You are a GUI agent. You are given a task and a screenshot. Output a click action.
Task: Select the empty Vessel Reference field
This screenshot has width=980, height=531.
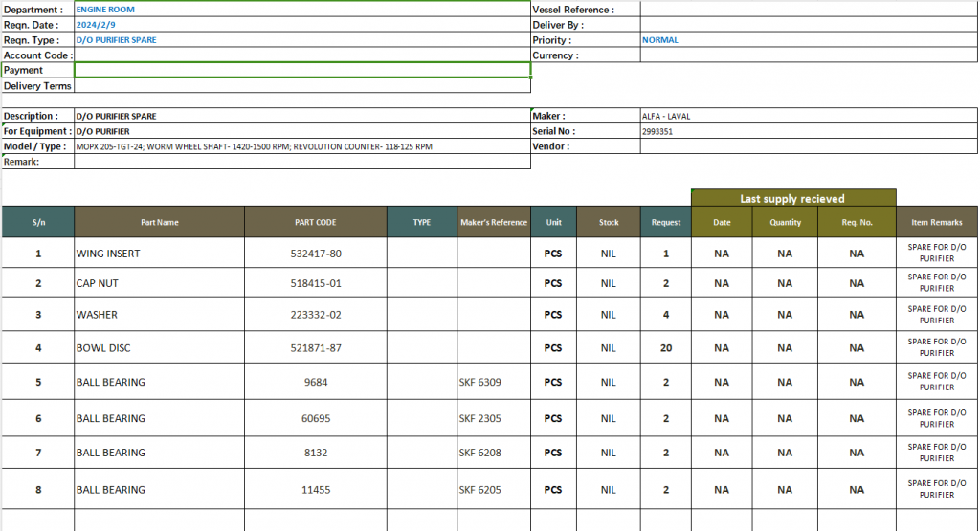[x=809, y=10]
